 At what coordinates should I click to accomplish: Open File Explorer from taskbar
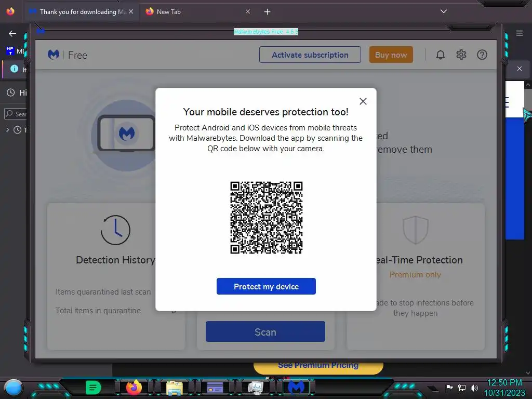pyautogui.click(x=175, y=388)
